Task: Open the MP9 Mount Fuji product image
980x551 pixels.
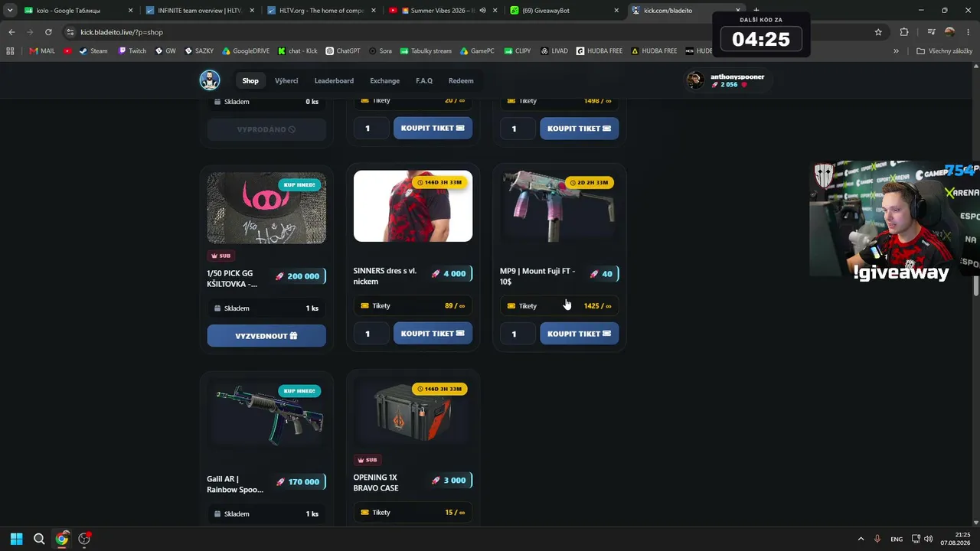Action: coord(559,206)
